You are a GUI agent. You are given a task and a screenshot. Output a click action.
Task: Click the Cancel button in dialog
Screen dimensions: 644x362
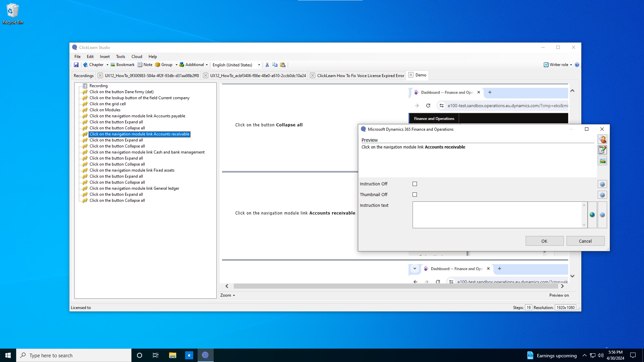[585, 241]
